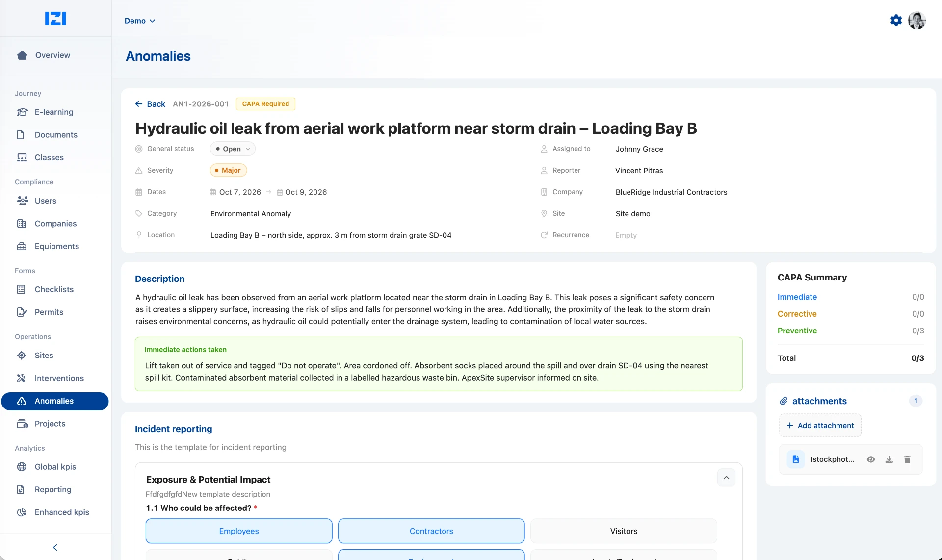Go Back to anomalies list
The image size is (942, 560).
150,104
